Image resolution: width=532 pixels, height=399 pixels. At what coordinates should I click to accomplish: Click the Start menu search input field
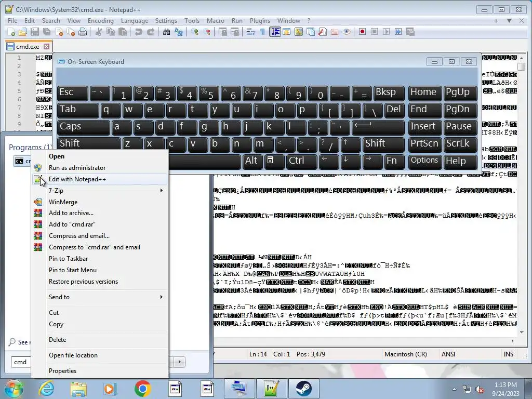tap(21, 362)
